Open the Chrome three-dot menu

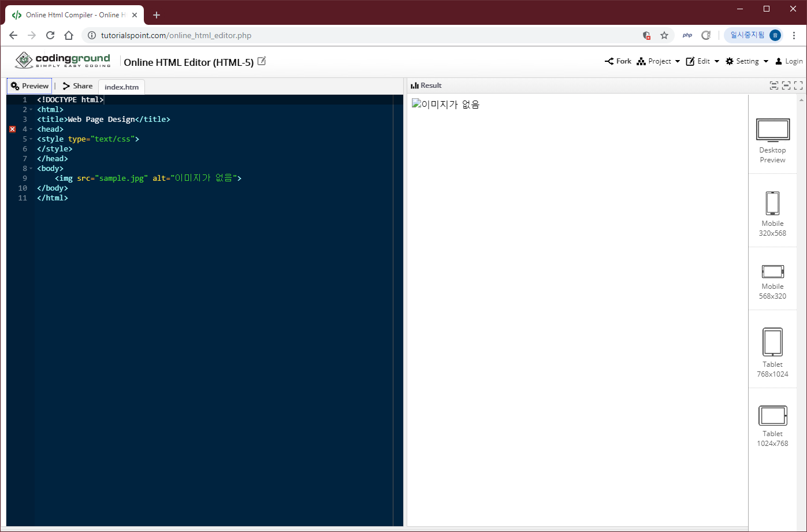pos(794,35)
